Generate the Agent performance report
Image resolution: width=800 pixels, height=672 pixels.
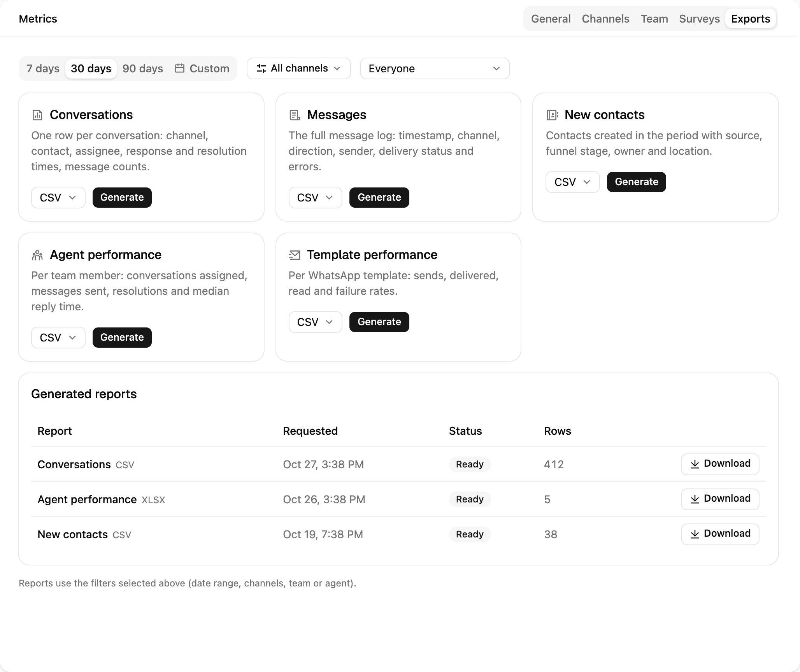point(122,338)
